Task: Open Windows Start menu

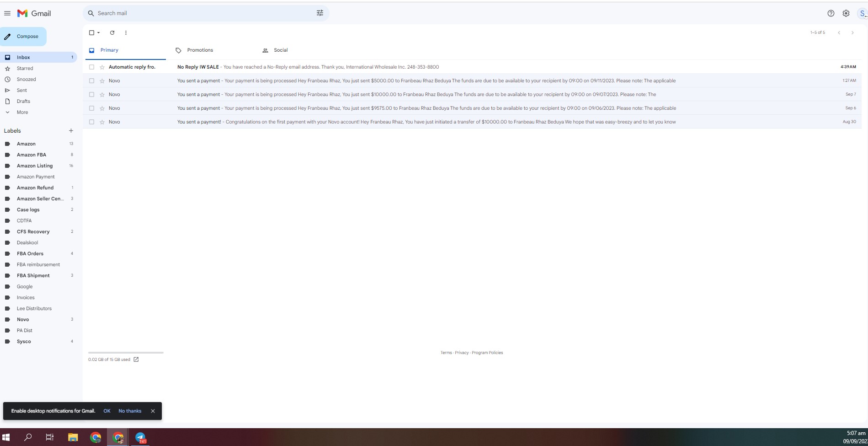Action: tap(6, 437)
